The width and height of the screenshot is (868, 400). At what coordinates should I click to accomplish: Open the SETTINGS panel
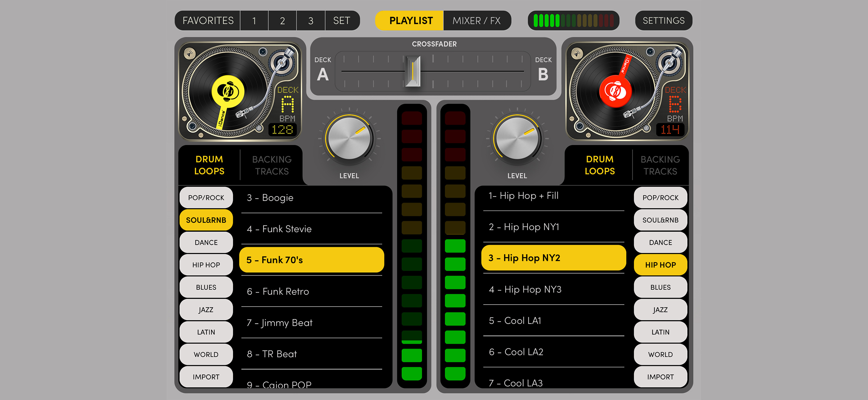point(663,20)
